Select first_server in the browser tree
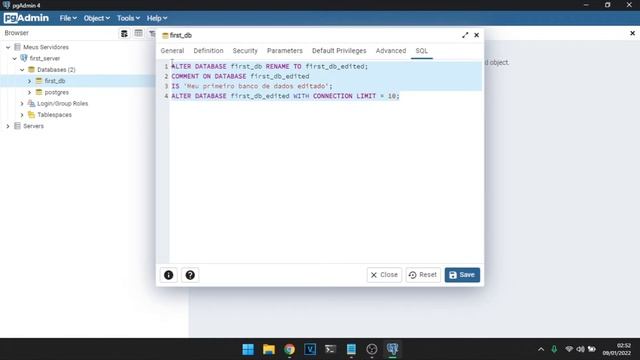640x360 pixels. (44, 59)
